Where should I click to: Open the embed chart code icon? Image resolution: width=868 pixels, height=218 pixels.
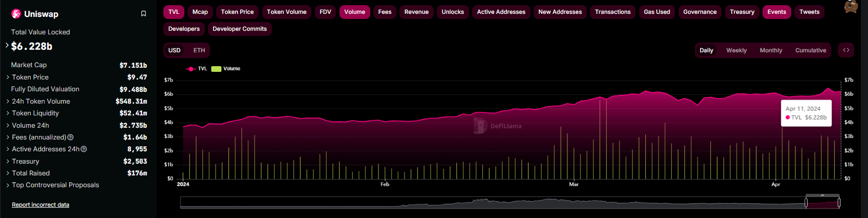pos(846,50)
